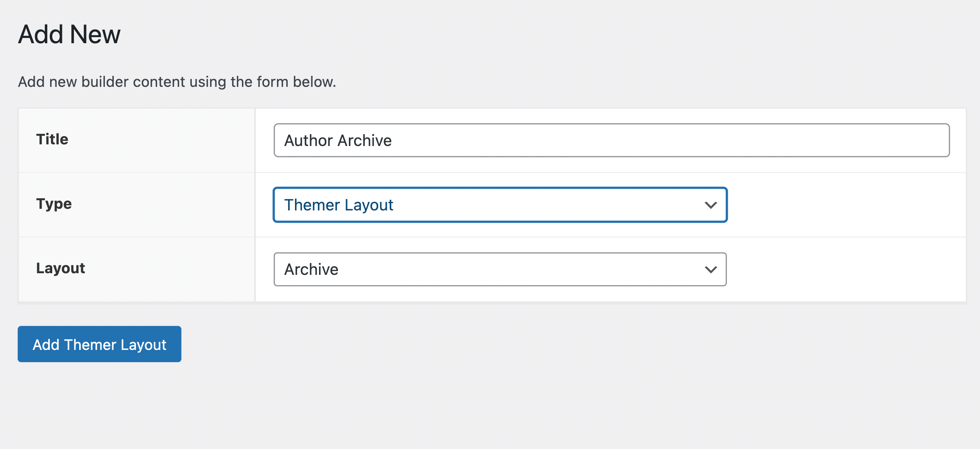980x449 pixels.
Task: Click the Title row label
Action: click(52, 139)
